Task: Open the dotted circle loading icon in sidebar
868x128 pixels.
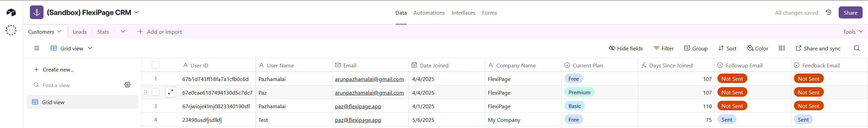Action: [x=11, y=30]
